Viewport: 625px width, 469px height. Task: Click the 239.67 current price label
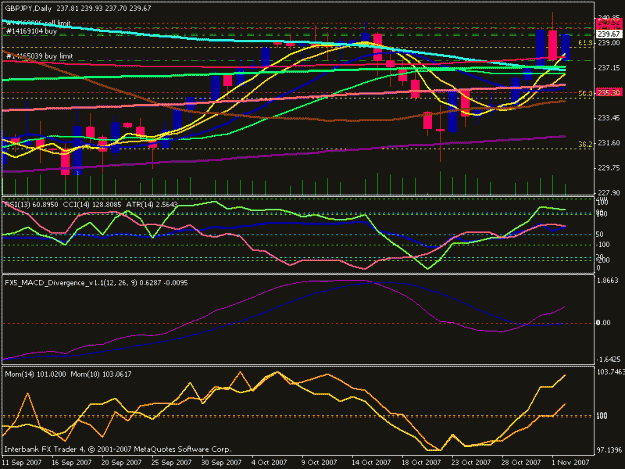point(608,34)
